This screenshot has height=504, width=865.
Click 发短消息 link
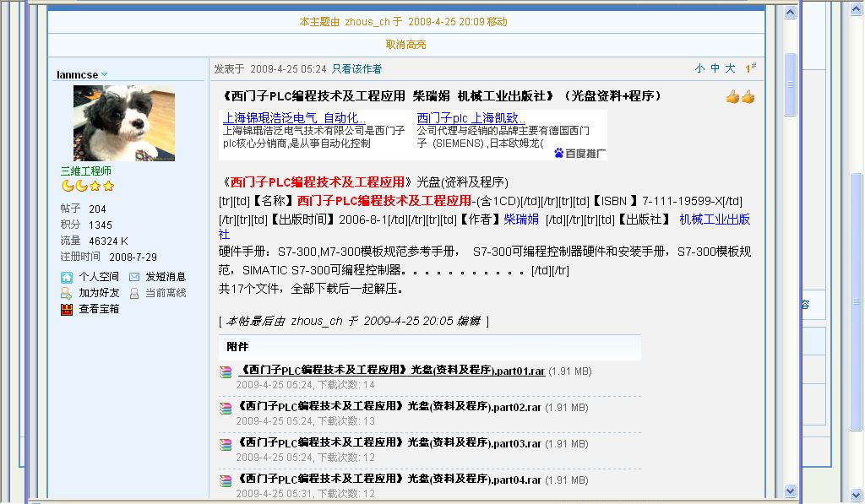(166, 277)
